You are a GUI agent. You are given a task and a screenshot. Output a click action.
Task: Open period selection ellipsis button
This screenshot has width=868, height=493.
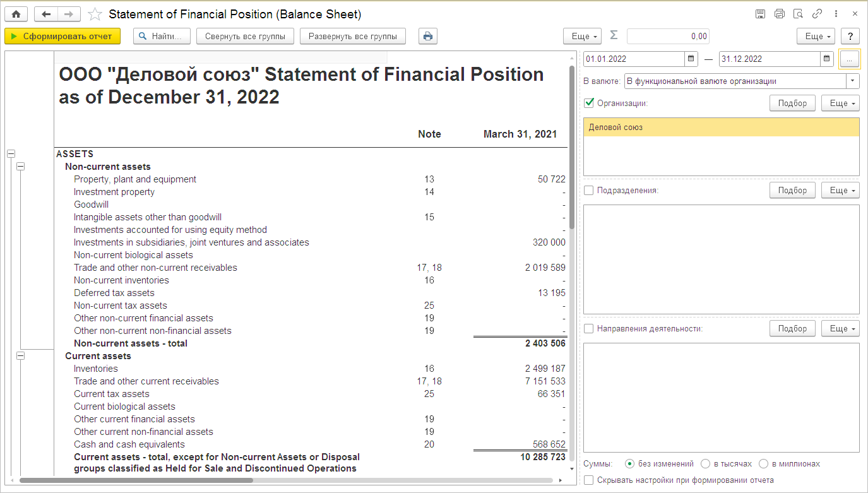(849, 59)
